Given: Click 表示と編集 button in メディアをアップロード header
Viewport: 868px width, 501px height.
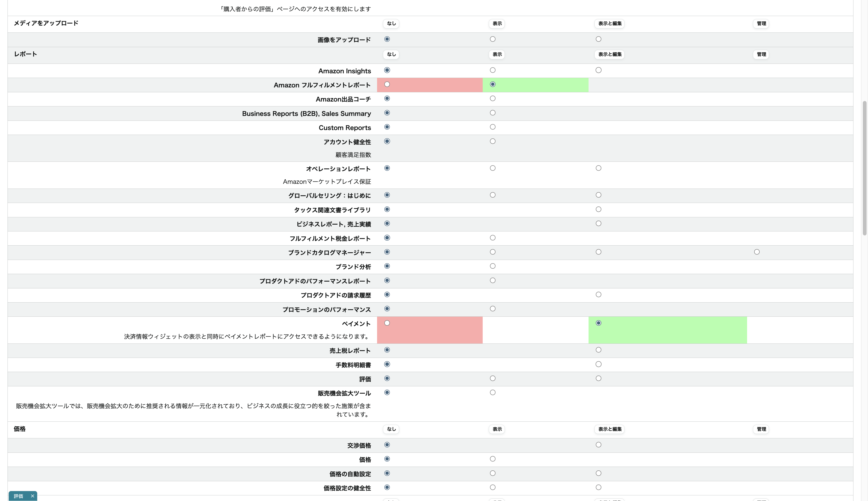Looking at the screenshot, I should pos(609,23).
